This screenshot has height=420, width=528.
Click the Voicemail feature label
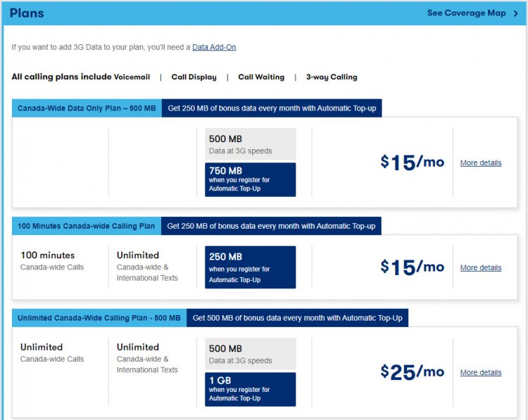[132, 77]
